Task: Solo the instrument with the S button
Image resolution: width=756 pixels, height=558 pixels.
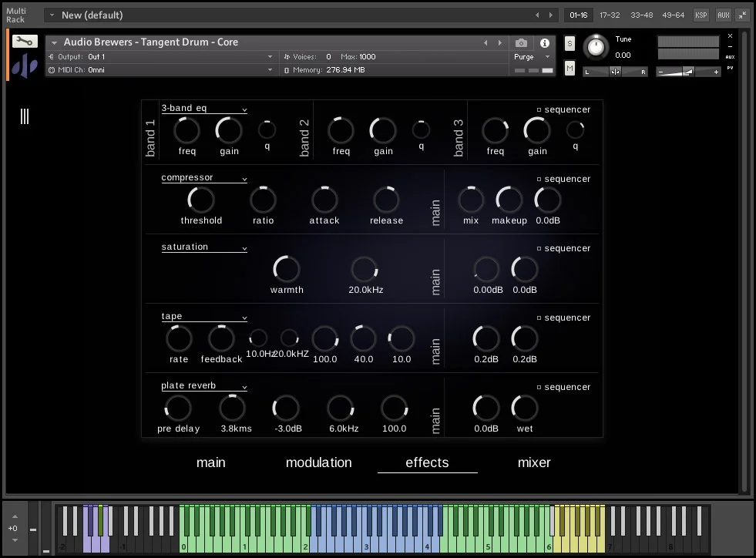Action: point(570,43)
